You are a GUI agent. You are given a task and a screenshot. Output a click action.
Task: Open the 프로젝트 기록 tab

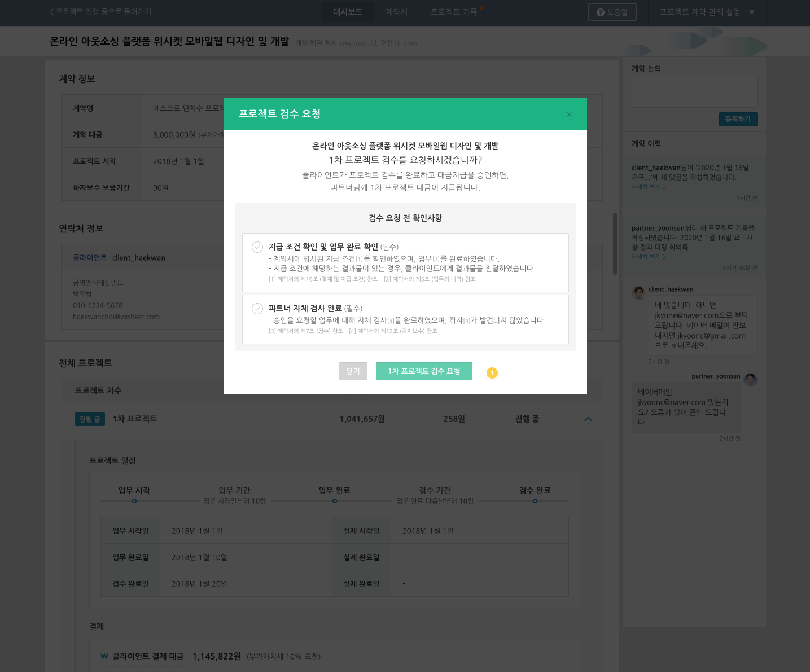coord(454,12)
